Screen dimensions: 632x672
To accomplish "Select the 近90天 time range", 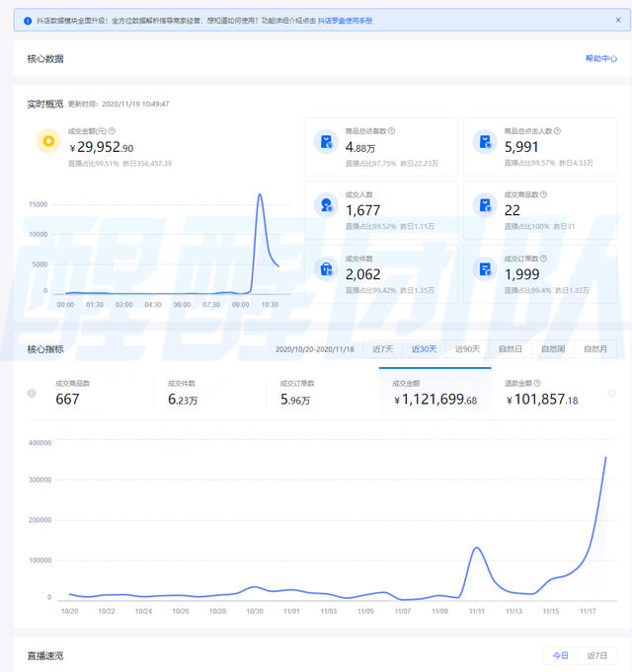I will click(x=467, y=349).
